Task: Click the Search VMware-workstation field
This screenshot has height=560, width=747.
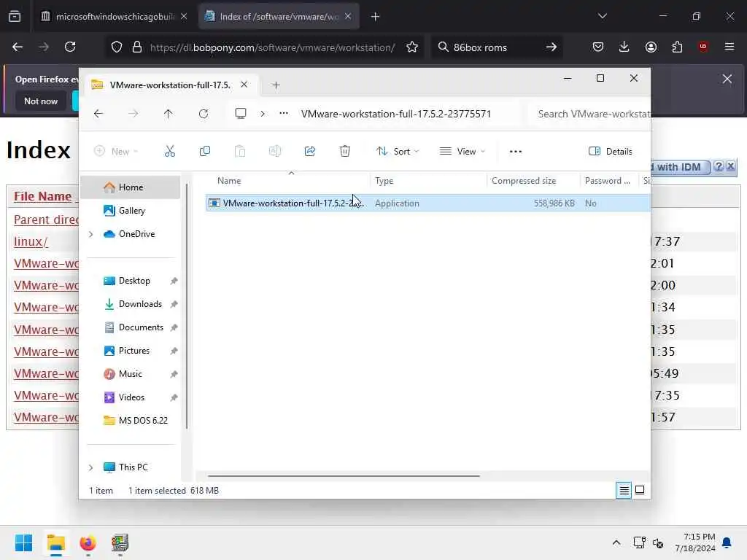Action: 590,114
